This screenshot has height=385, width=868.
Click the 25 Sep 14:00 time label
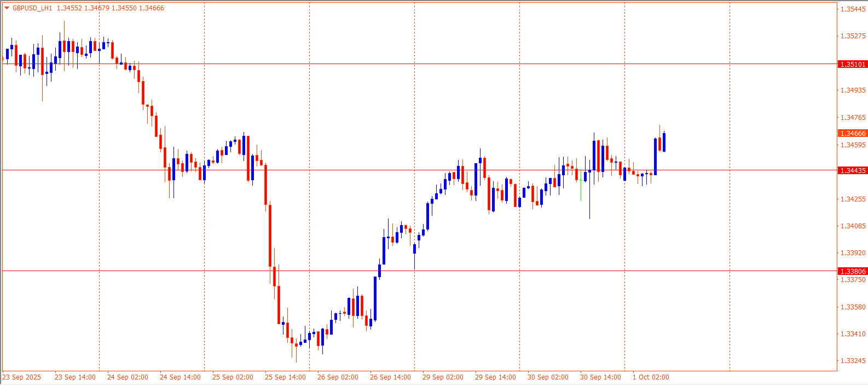point(285,377)
